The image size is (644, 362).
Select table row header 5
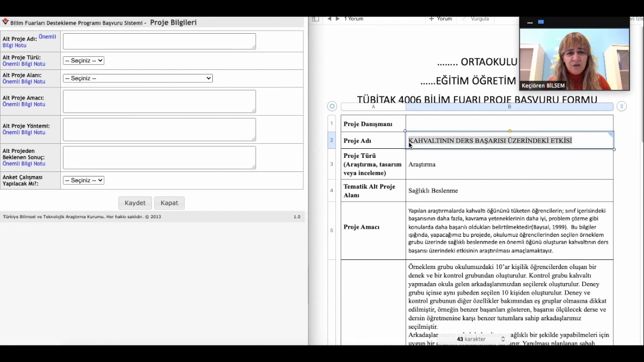point(332,230)
